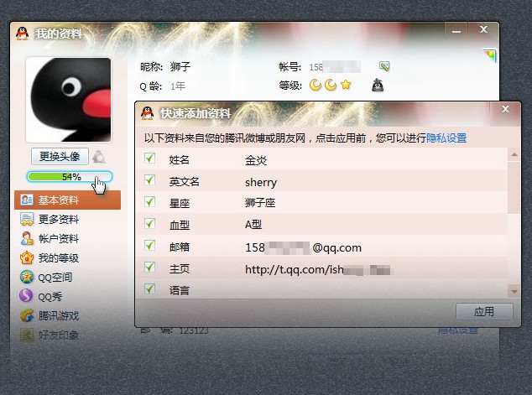
Task: Click the QQ penguin icon in 我的资料 title bar
Action: click(22, 34)
